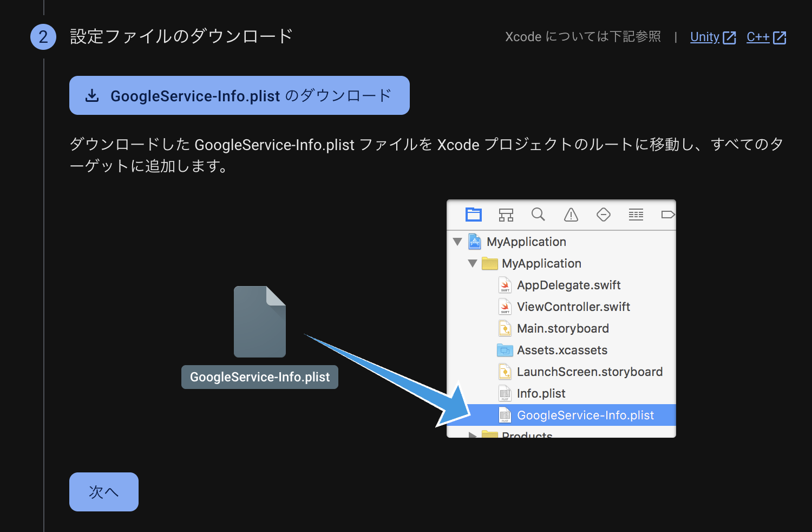Expand the Products folder triangle
Viewport: 812px width, 532px height.
point(473,434)
